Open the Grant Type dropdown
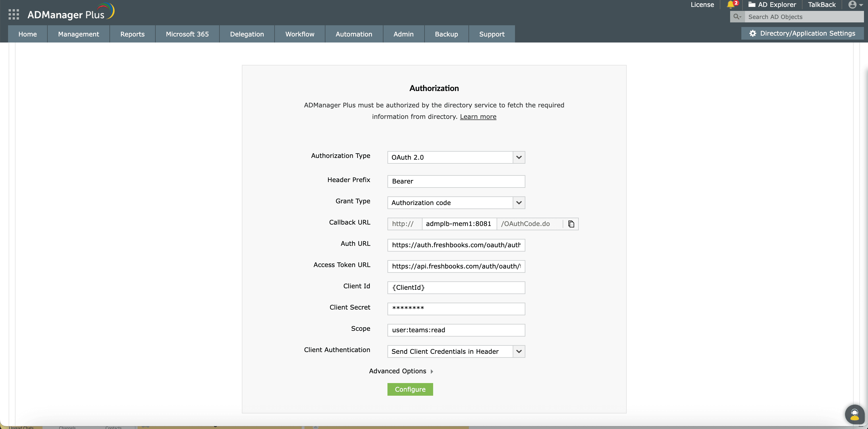 [x=518, y=203]
